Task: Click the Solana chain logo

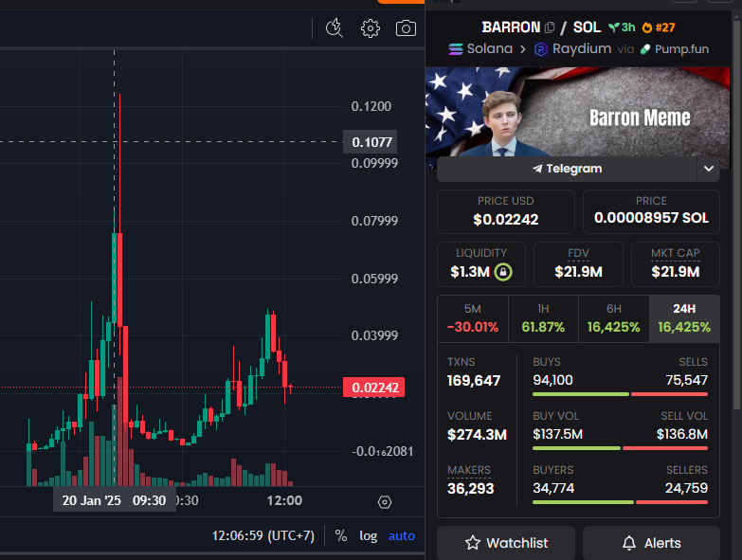Action: (456, 48)
